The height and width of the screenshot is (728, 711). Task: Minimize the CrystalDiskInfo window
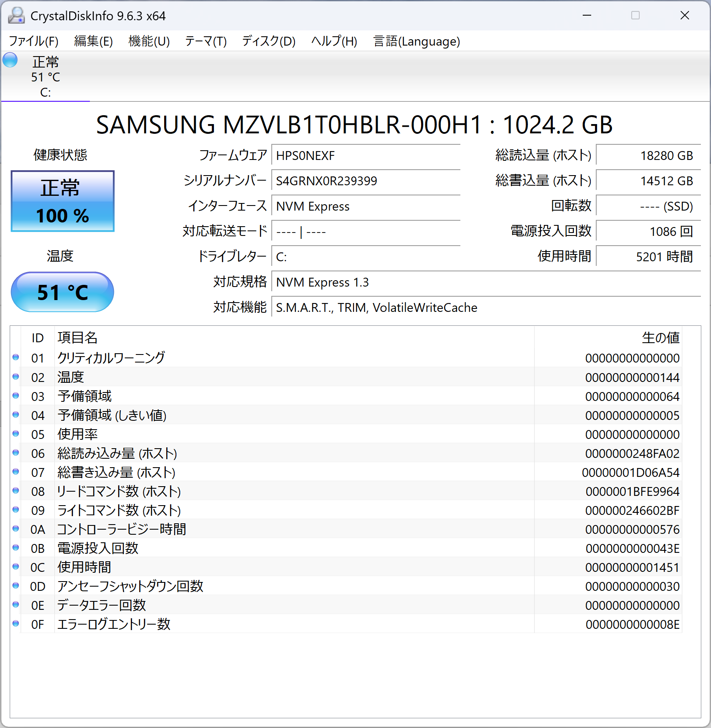tap(587, 16)
